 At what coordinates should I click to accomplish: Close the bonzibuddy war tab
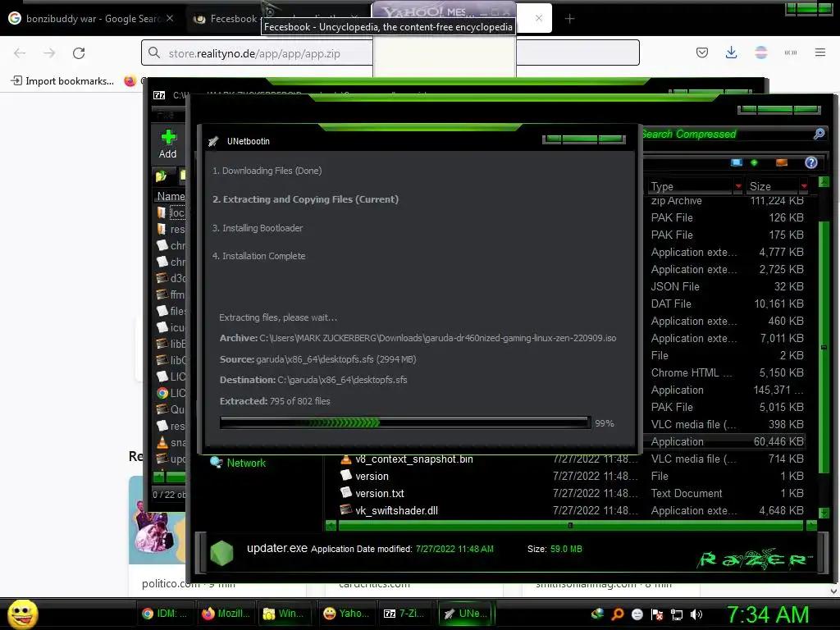pos(170,18)
